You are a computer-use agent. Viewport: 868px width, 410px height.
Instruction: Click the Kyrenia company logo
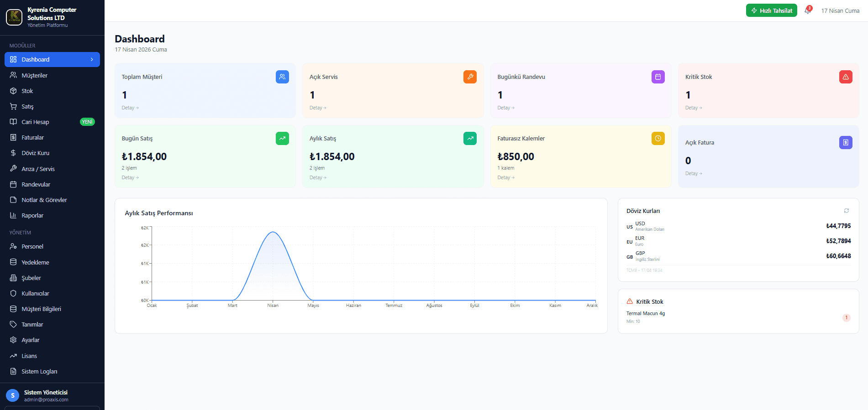(x=14, y=17)
